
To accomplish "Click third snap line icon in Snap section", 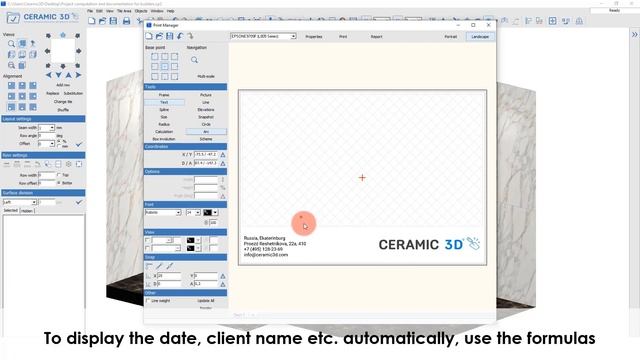I will click(x=170, y=266).
